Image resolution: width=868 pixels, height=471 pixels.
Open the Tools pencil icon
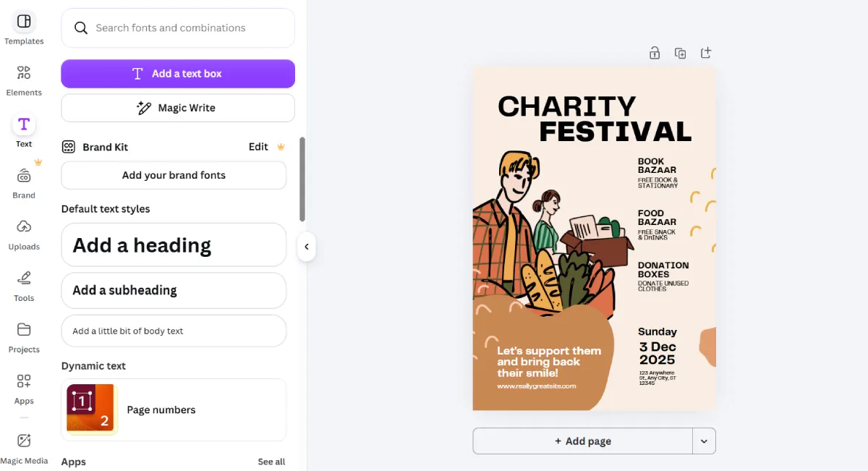[24, 278]
